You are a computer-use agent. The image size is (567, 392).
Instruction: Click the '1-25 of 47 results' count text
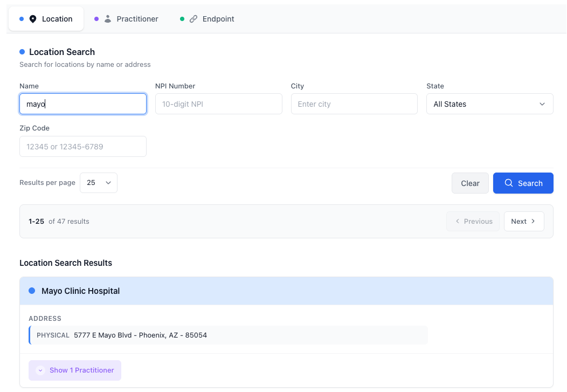point(59,221)
